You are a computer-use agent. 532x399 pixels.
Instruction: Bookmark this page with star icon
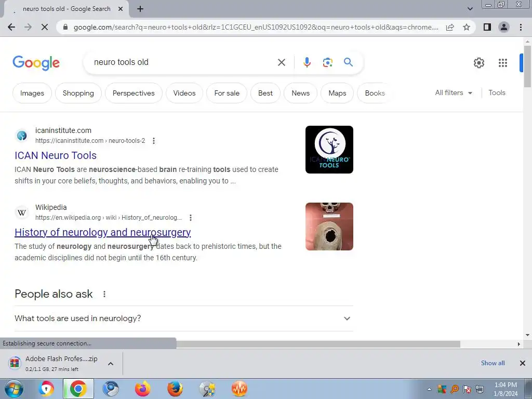(x=467, y=27)
